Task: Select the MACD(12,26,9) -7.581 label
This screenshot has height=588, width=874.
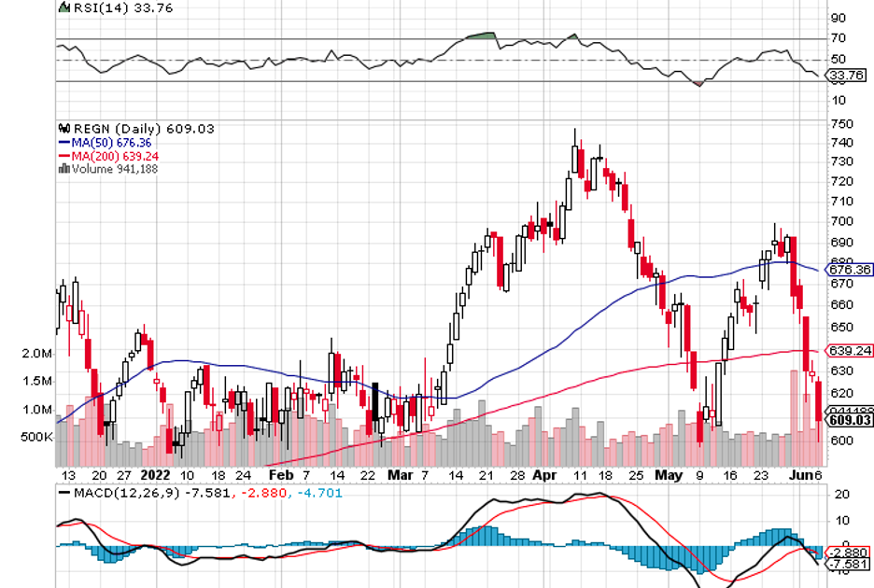Action: tap(151, 493)
